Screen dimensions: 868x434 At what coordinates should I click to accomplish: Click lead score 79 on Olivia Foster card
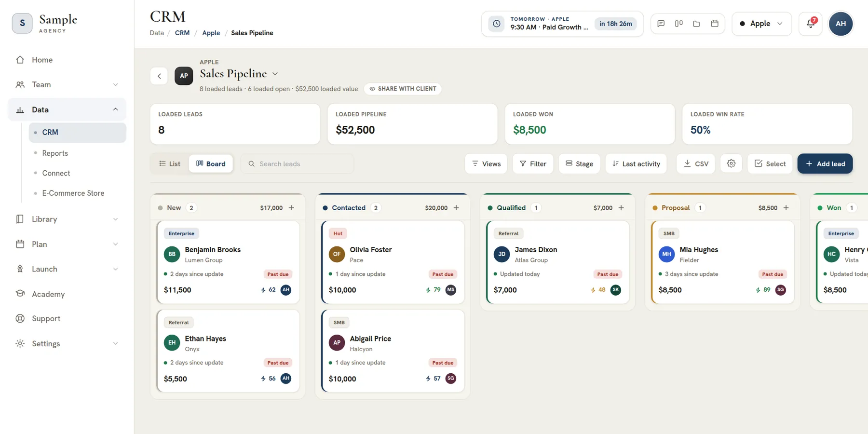[x=433, y=290]
